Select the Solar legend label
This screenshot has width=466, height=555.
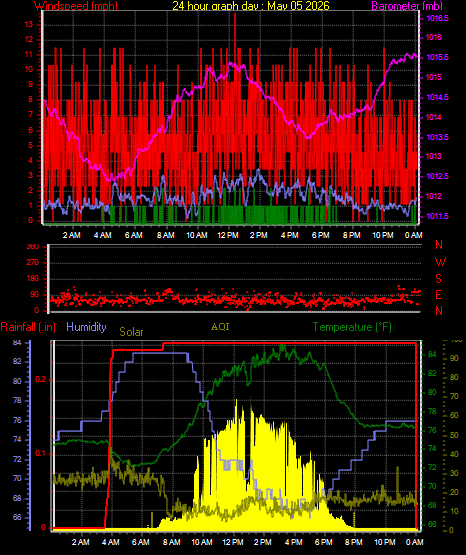pos(131,332)
